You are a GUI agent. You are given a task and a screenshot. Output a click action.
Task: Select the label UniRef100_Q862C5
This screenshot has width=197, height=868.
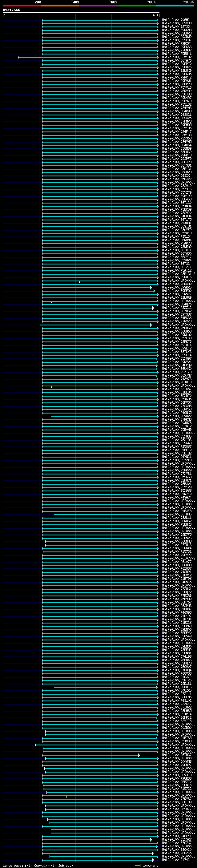pos(176,853)
